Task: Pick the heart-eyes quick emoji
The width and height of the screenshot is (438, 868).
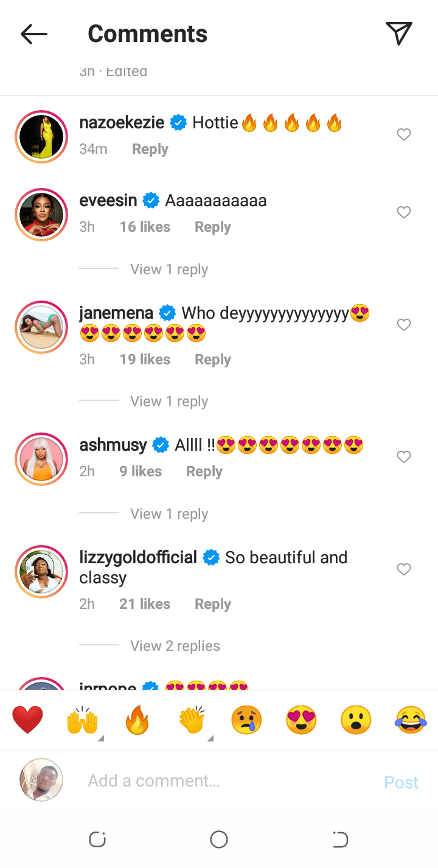Action: (x=301, y=720)
